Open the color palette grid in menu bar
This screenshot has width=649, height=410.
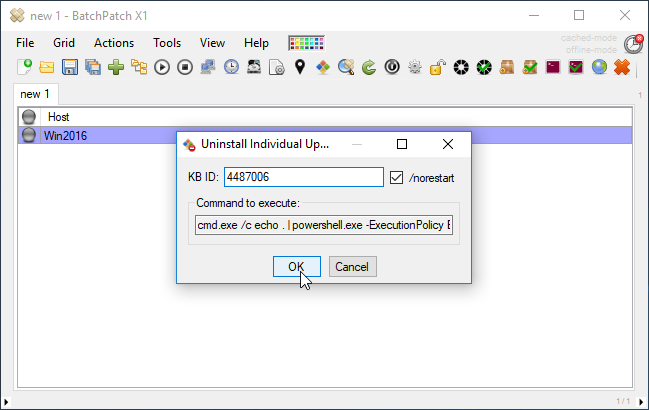(x=307, y=43)
